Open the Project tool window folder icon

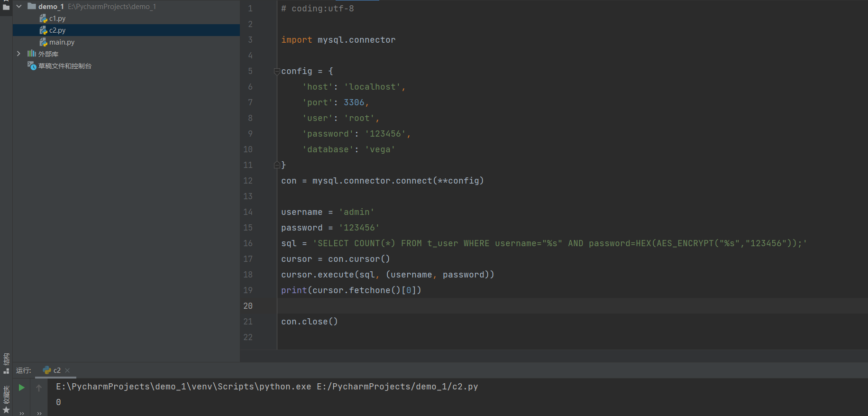pos(6,7)
